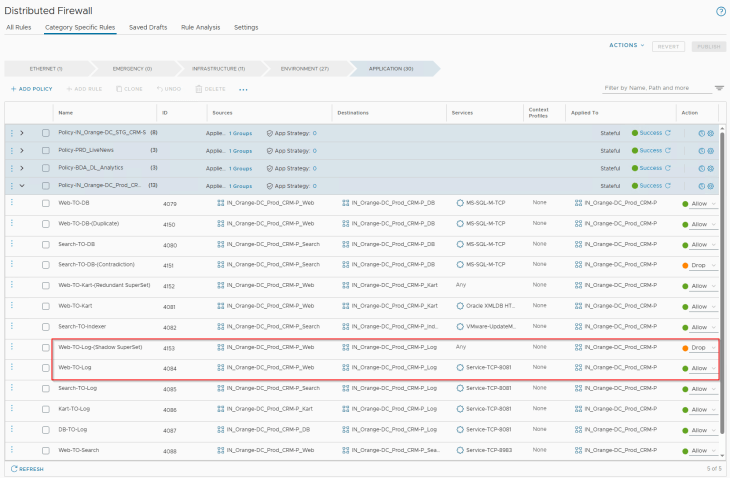The image size is (730, 478).
Task: Select the Infrastructure category stage
Action: 220,68
